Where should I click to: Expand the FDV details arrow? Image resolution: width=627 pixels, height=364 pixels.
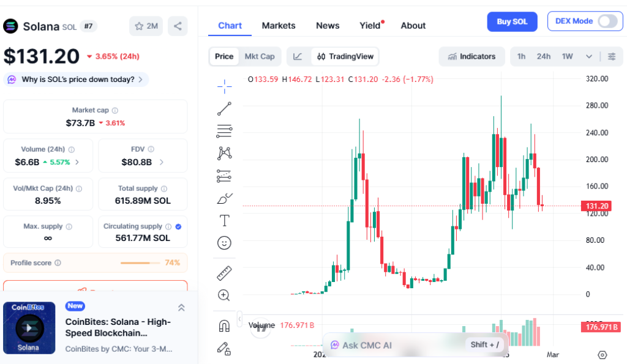coord(162,162)
